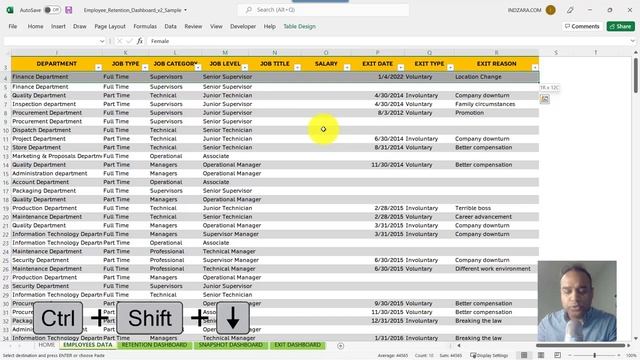The image size is (640, 360).
Task: Click the zoom out minus icon
Action: tap(570, 355)
